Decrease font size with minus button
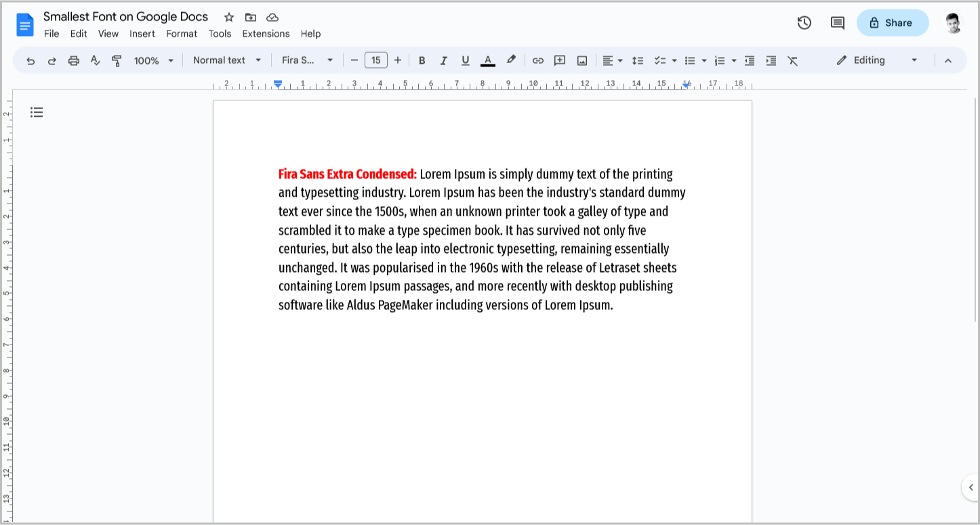 (x=354, y=60)
